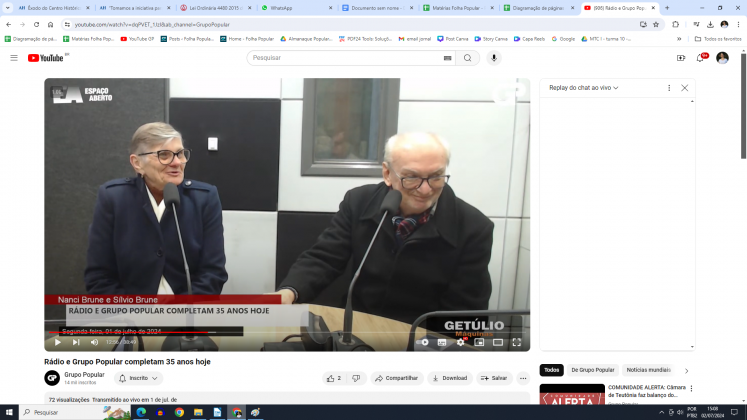747x420 pixels.
Task: Open the Inscrito notification dropdown
Action: click(138, 378)
